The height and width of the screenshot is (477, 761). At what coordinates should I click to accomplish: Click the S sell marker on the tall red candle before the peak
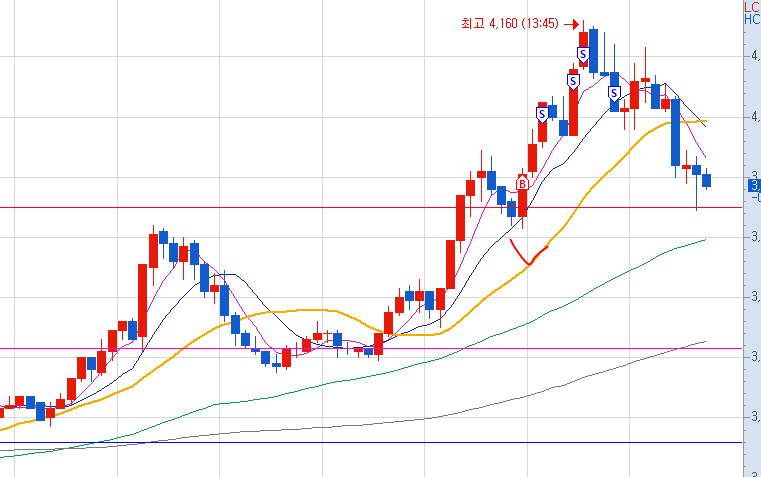pos(573,82)
